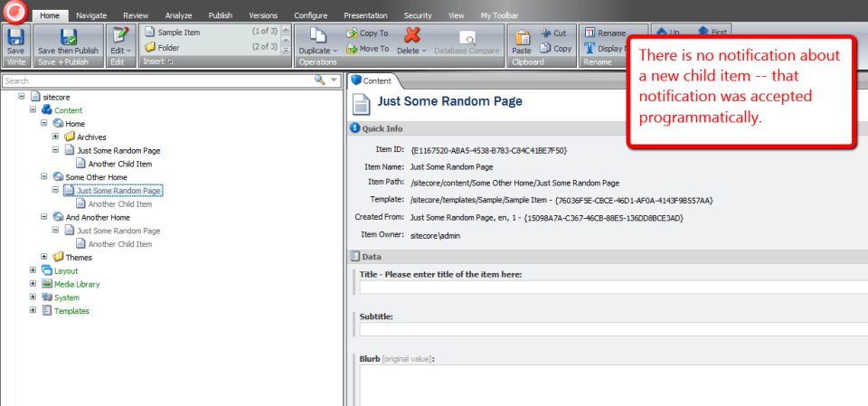Select the And Another Home item

click(x=98, y=218)
